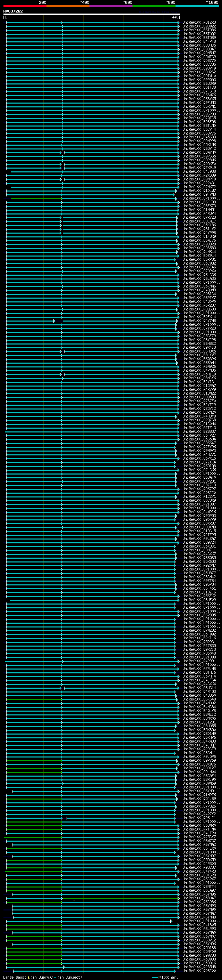This screenshot has width=222, height=980.
Task: Click the UniRef100_Q08200 label
Action: click(199, 971)
